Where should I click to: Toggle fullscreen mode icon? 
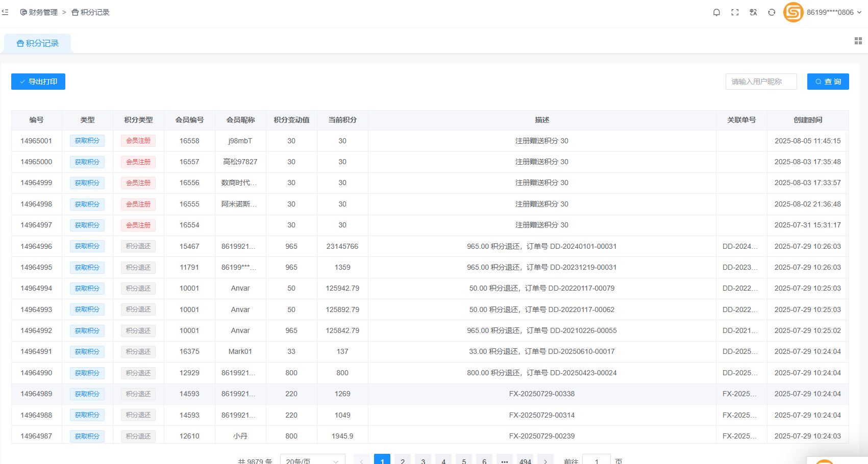click(735, 12)
